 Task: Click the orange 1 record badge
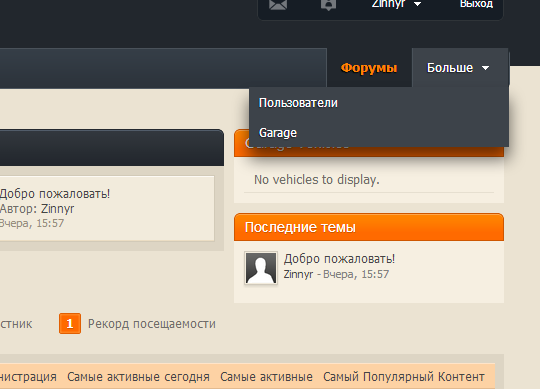(70, 324)
